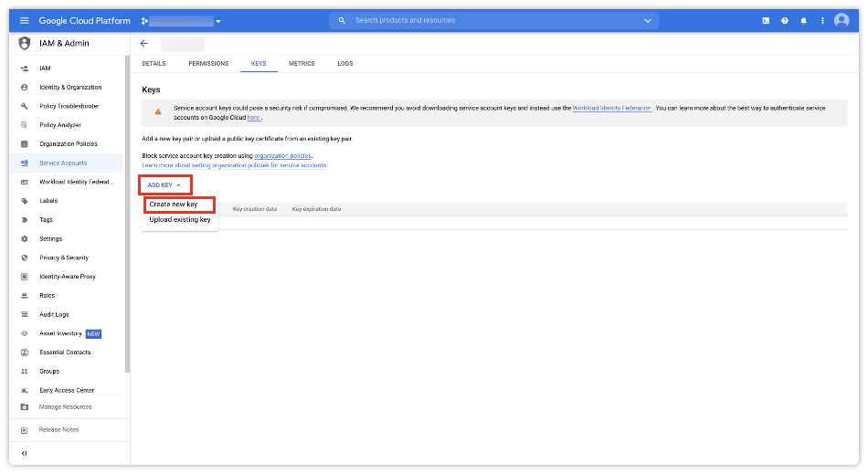Expand the search bar dropdown arrow
The image size is (868, 474).
coord(647,20)
